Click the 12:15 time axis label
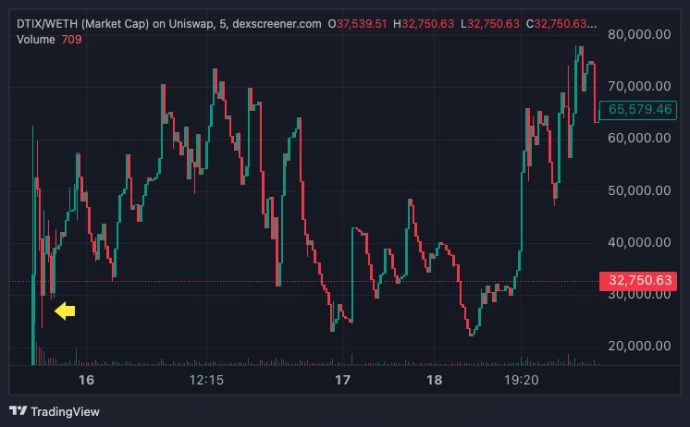Image resolution: width=690 pixels, height=427 pixels. (206, 380)
